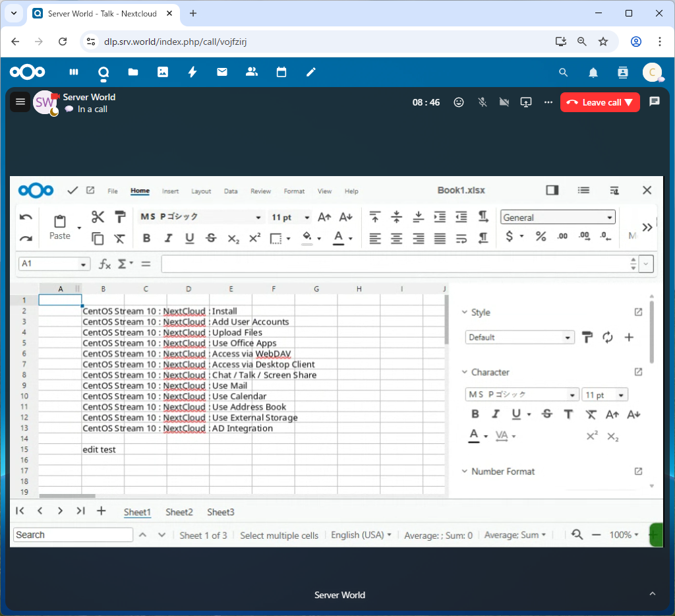Open the Default style dropdown
The image size is (675, 616).
519,337
